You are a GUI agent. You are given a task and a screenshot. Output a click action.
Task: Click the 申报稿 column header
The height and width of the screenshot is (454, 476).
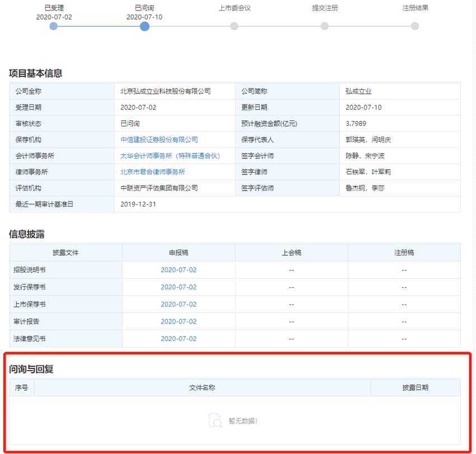[x=179, y=252]
